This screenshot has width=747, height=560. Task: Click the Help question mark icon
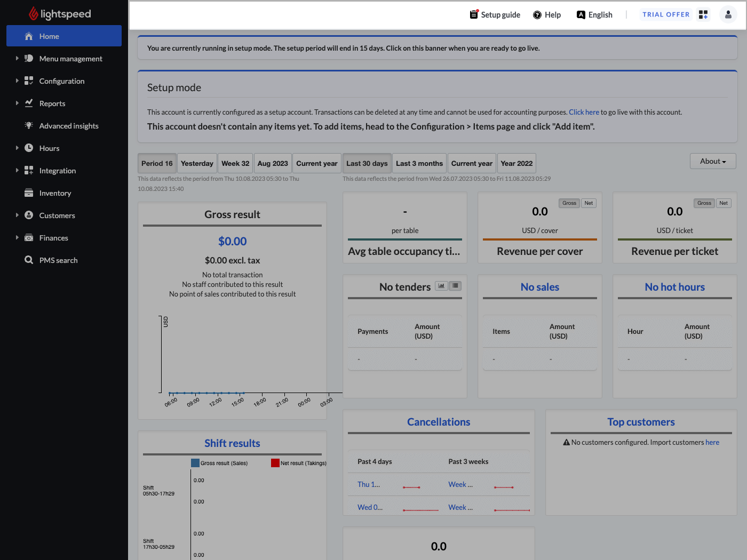click(x=537, y=15)
